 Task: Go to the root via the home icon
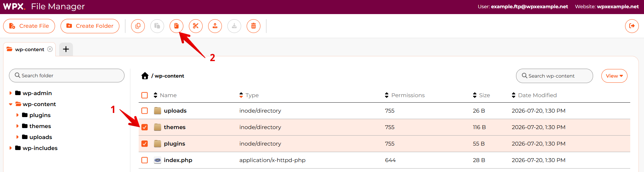[145, 76]
